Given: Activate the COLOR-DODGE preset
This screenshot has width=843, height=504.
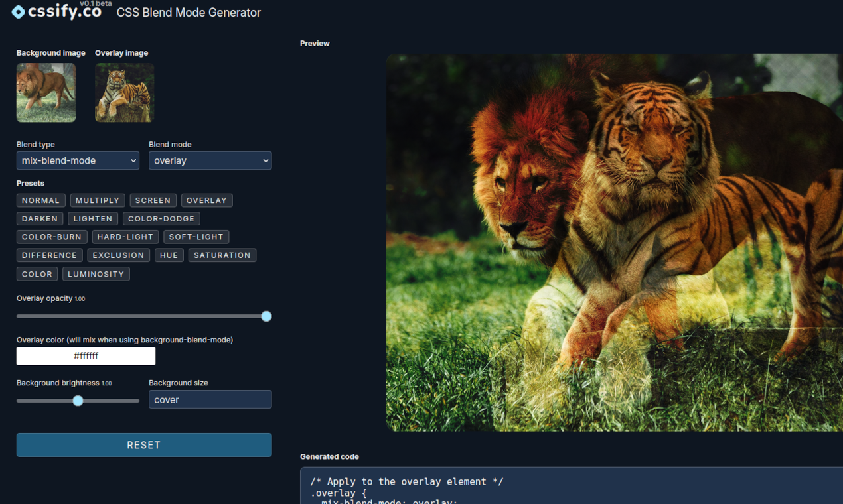Looking at the screenshot, I should tap(161, 219).
